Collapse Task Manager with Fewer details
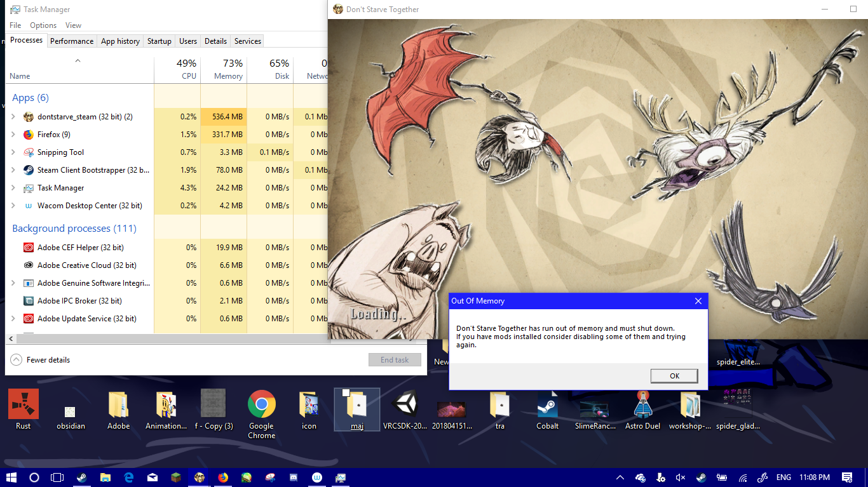 41,360
